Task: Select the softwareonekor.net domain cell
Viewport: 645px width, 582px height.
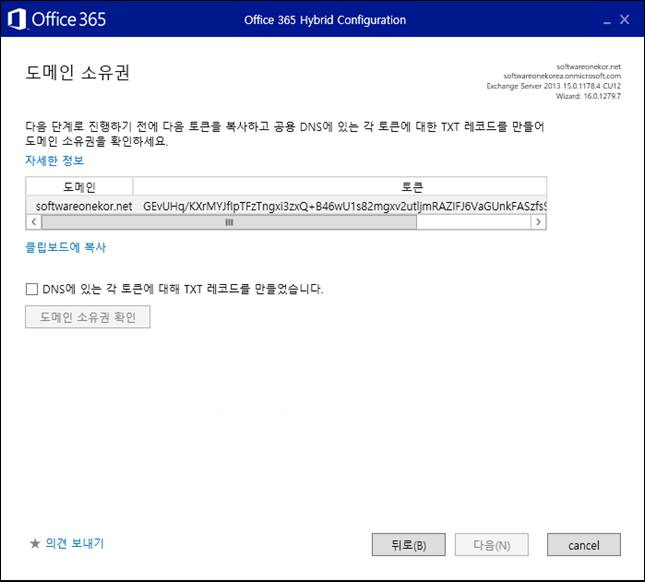Action: pyautogui.click(x=84, y=206)
